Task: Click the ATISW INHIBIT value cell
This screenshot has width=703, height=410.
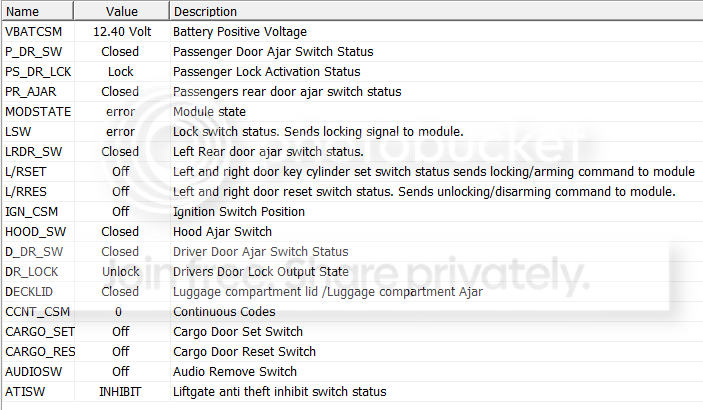Action: click(x=121, y=392)
